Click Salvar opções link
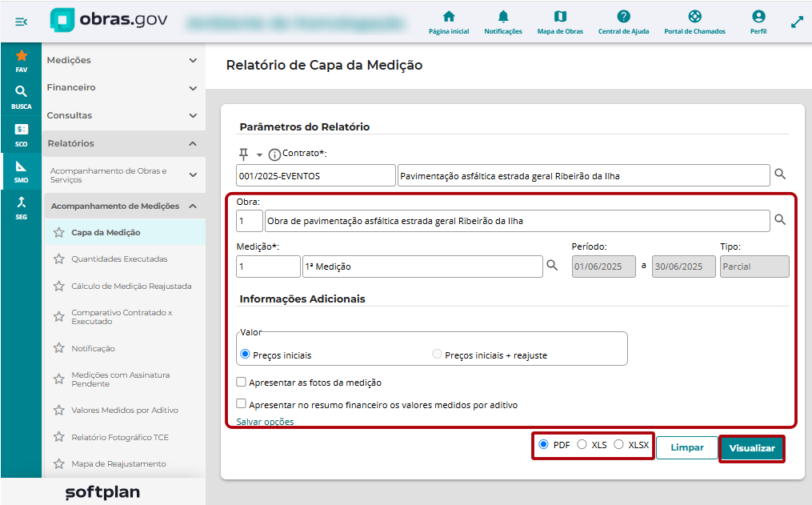Viewport: 812px width, 505px height. [x=265, y=422]
